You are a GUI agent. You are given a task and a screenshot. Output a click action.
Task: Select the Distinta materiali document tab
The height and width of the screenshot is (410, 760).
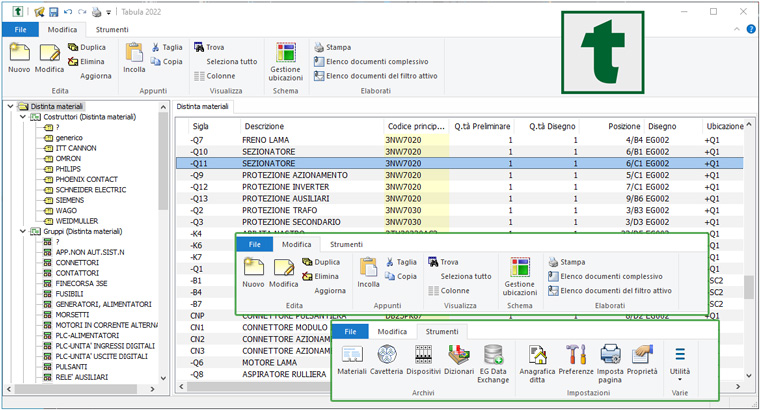click(x=203, y=105)
